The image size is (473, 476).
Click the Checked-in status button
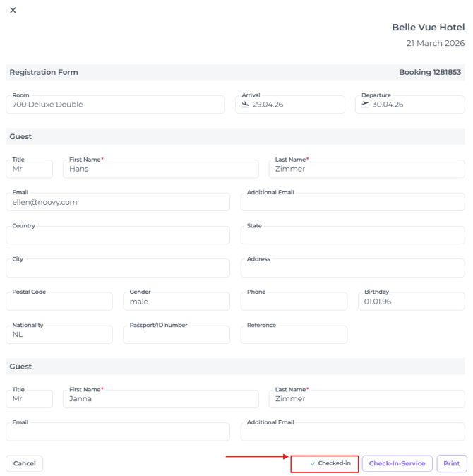tap(325, 464)
